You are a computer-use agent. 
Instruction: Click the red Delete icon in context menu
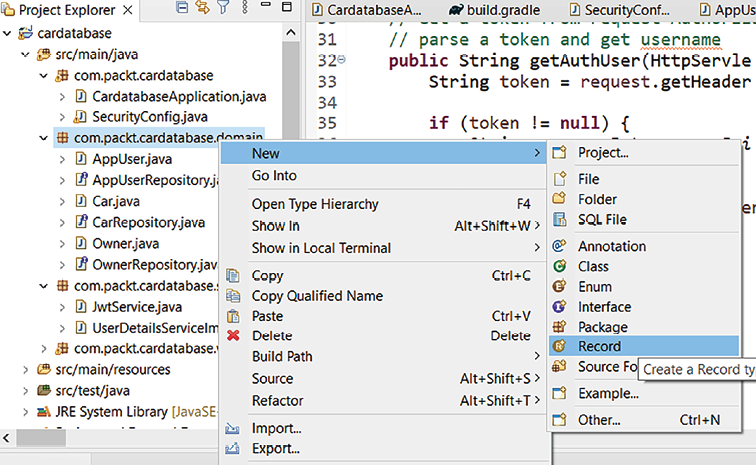tap(234, 336)
